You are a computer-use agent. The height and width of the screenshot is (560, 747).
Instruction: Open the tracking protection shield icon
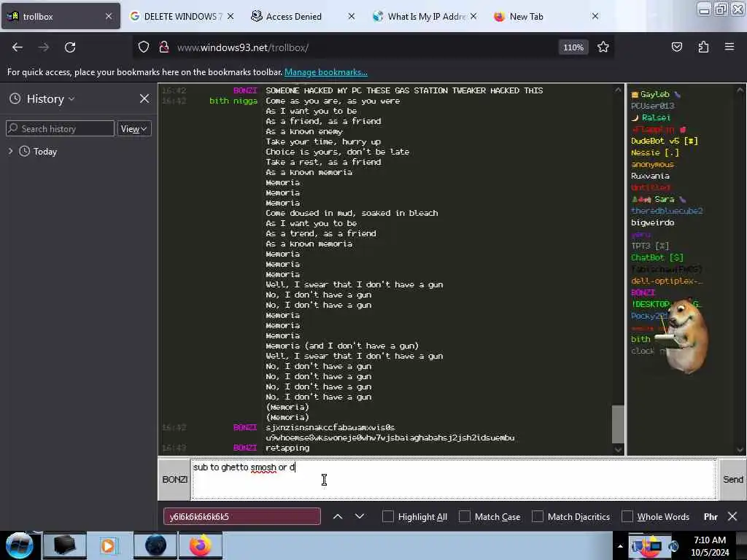[144, 47]
